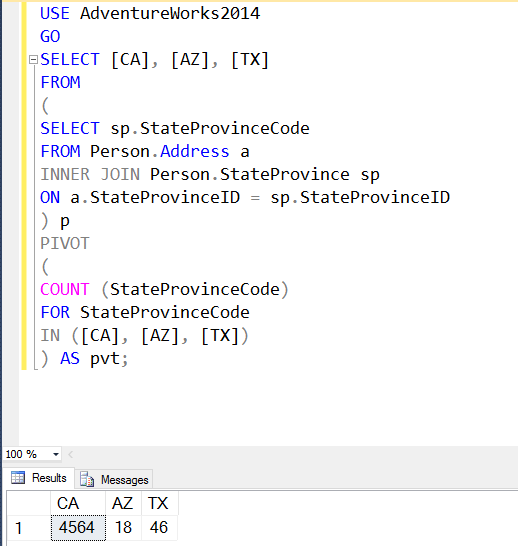
Task: Click a.StateProvinceID in the ON clause
Action: [155, 197]
